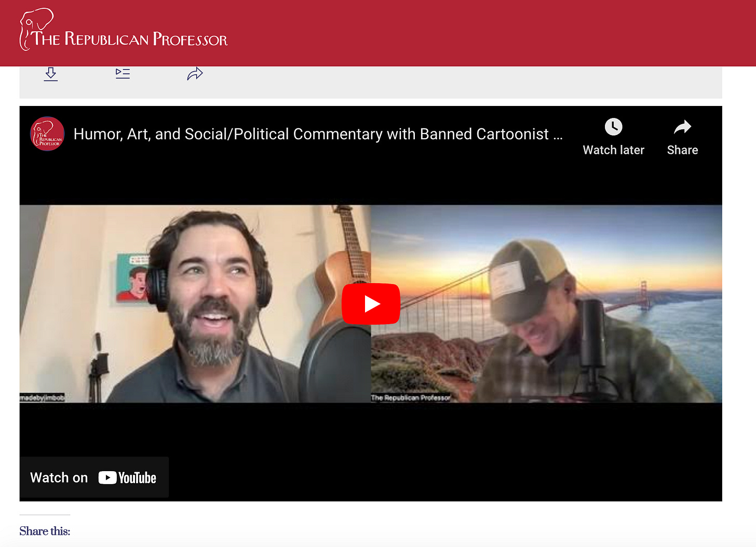Select the Watch later label
This screenshot has height=547, width=756.
(x=613, y=150)
